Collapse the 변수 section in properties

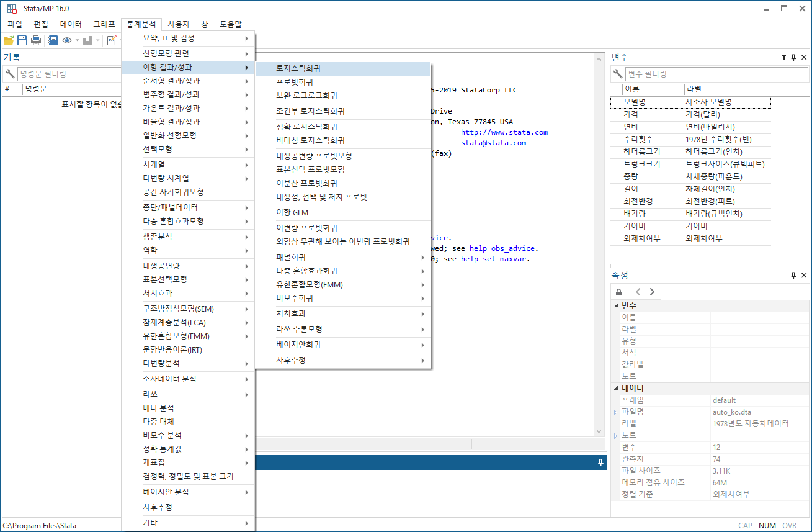point(616,305)
